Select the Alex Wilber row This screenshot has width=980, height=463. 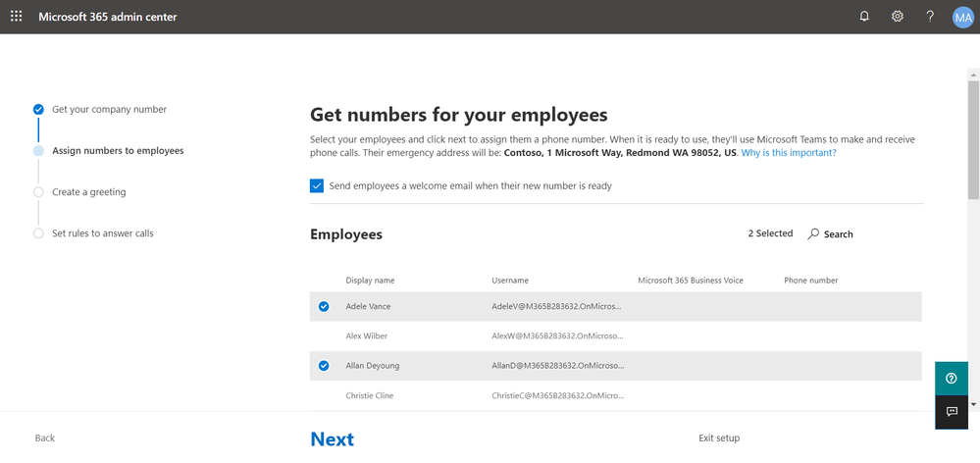point(616,336)
